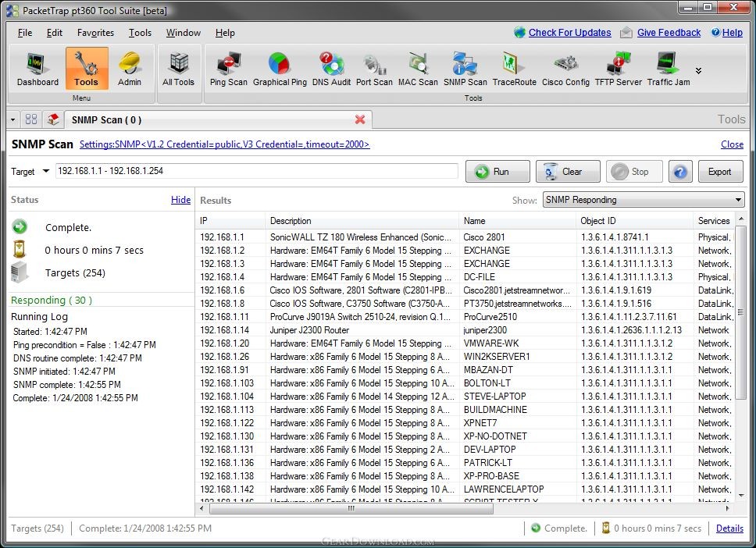
Task: Open the SNMP Scan tool
Action: pos(465,69)
